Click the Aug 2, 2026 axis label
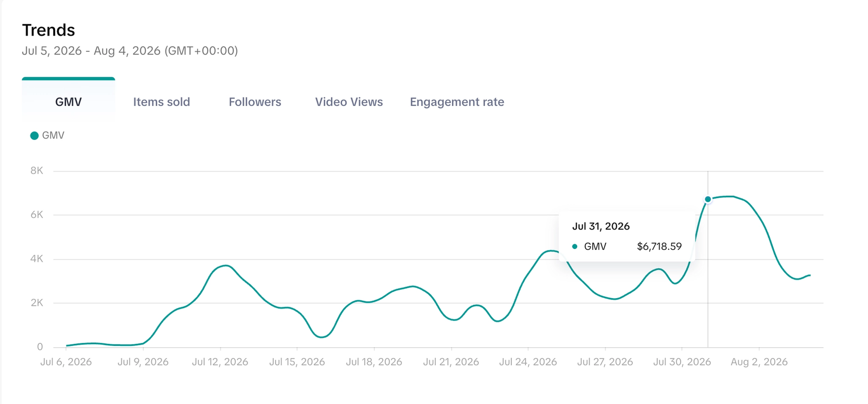This screenshot has width=868, height=404. click(x=759, y=362)
